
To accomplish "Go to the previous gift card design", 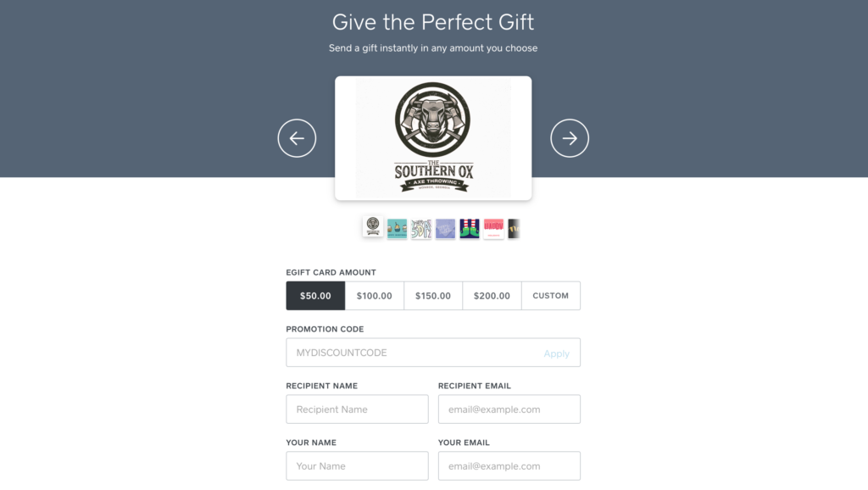I will (297, 138).
